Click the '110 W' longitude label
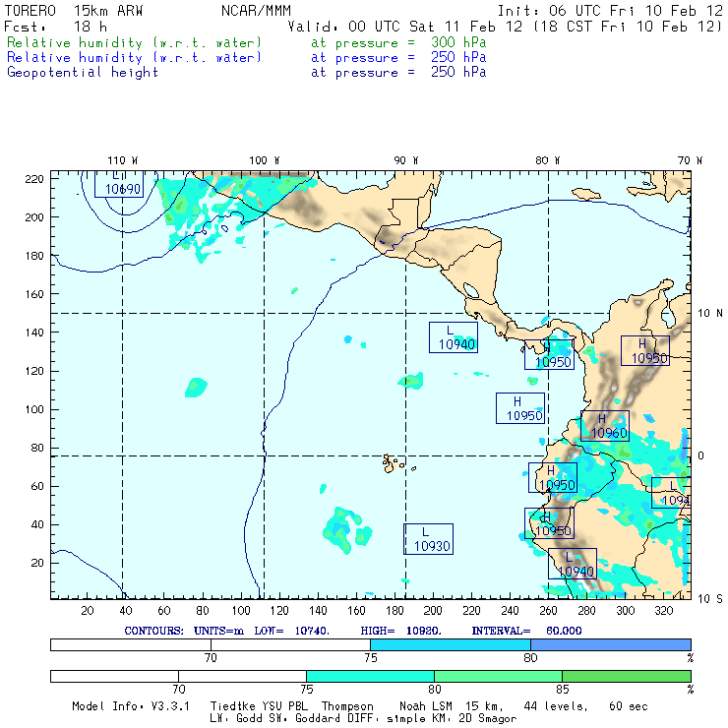This screenshot has width=728, height=728. click(x=123, y=160)
